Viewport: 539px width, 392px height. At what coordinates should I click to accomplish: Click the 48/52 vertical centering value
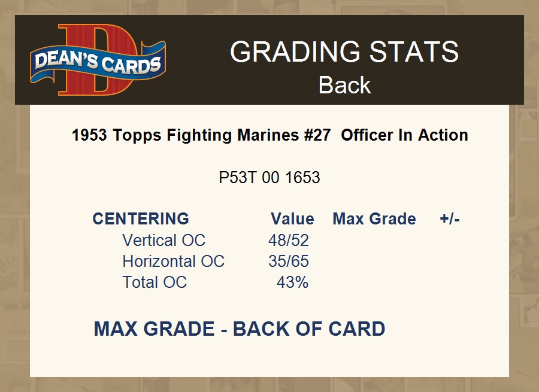[x=289, y=241]
